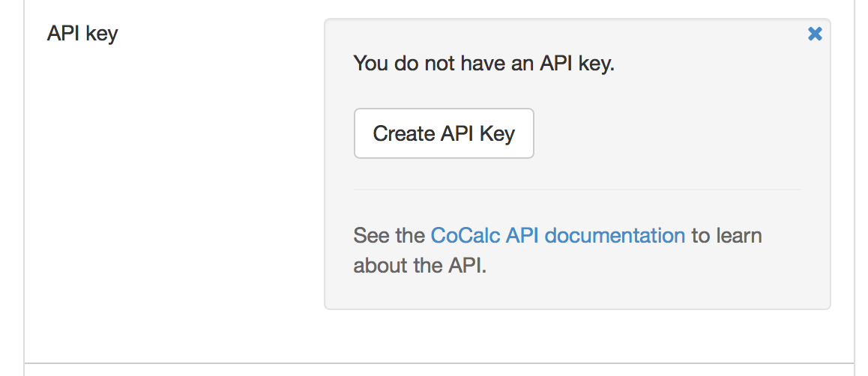This screenshot has width=868, height=376.
Task: Click the words "API key." ending the status message
Action: click(577, 63)
